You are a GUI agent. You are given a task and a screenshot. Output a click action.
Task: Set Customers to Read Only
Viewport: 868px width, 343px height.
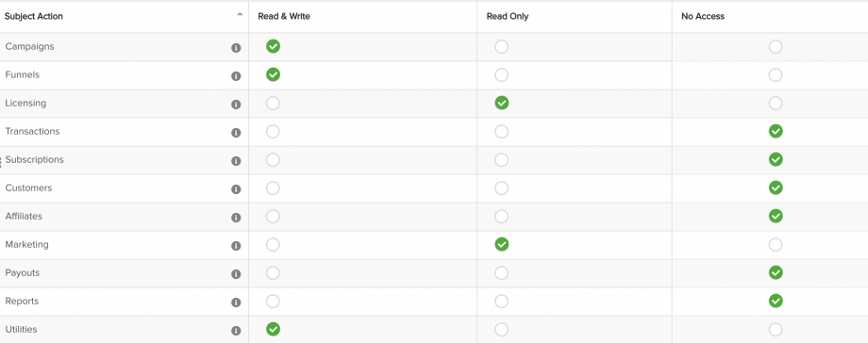coord(502,188)
